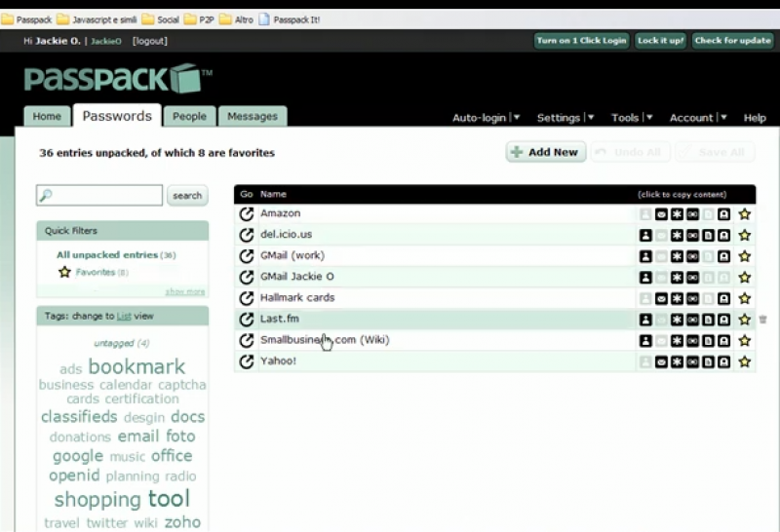Copy the password (asterisk icon) for del.icio.us

pyautogui.click(x=677, y=235)
